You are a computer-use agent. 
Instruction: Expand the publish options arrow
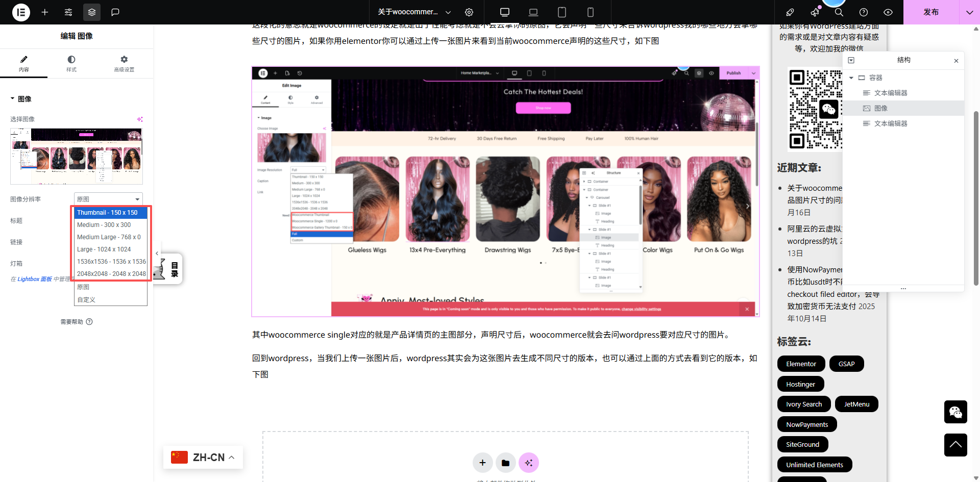969,12
